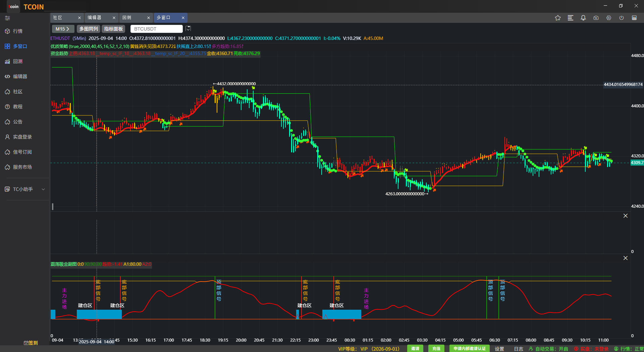This screenshot has width=644, height=352.
Task: Click the green 邀请 button
Action: coord(415,349)
